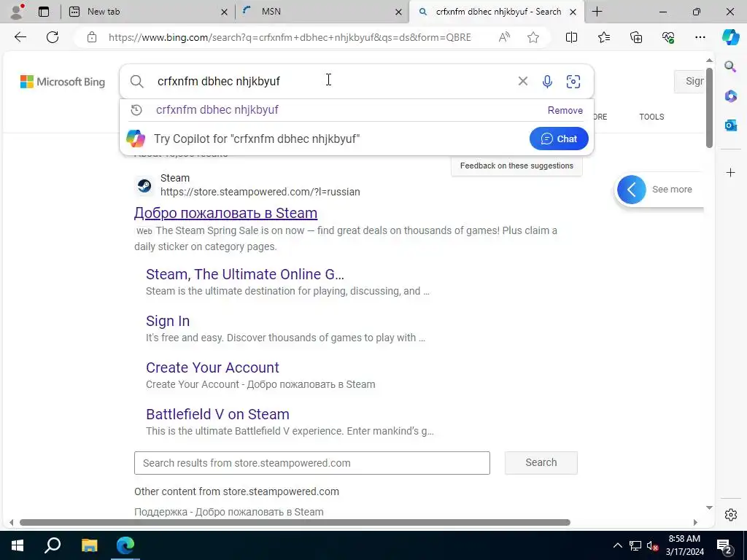Click the Sign in button on Bing
The image size is (747, 560).
pos(690,81)
